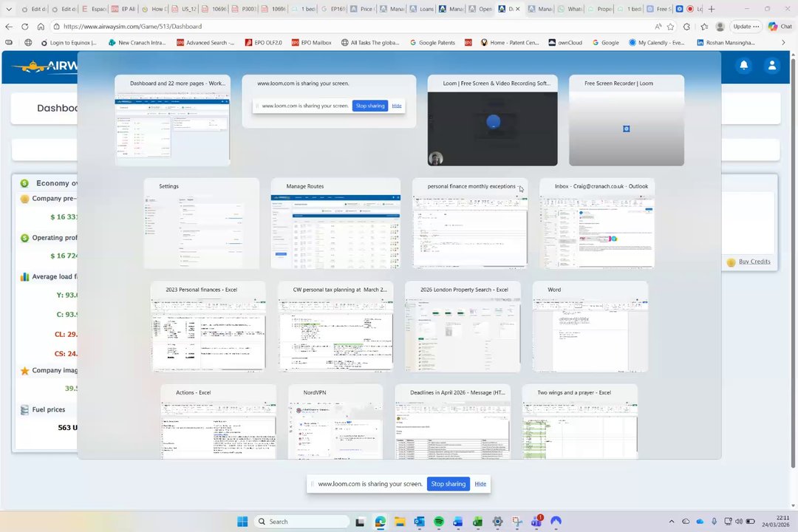Image resolution: width=798 pixels, height=532 pixels.
Task: Click Hide in the bottom sharing bar
Action: point(480,484)
